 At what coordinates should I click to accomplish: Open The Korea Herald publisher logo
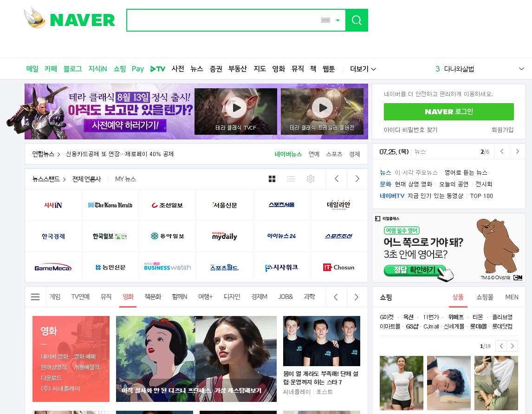(x=110, y=205)
